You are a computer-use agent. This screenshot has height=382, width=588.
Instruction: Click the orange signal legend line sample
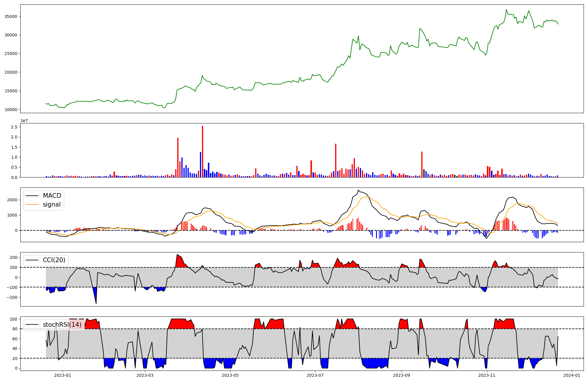click(32, 205)
